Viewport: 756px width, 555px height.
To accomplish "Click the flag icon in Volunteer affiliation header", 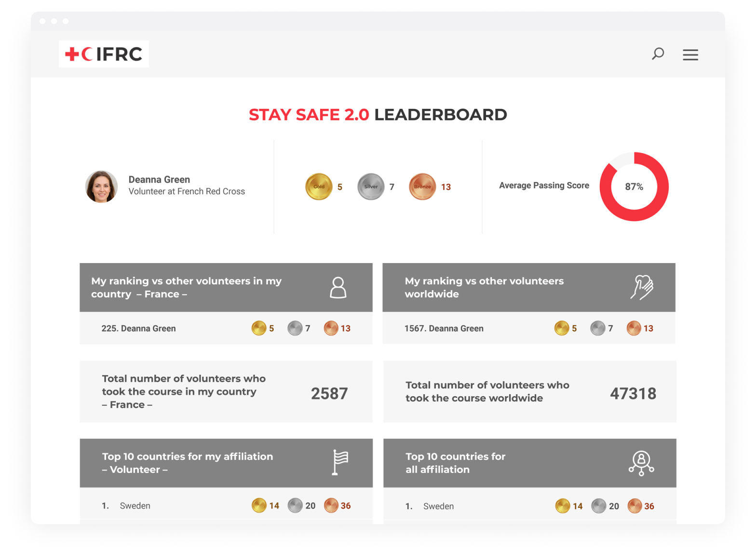I will click(340, 462).
